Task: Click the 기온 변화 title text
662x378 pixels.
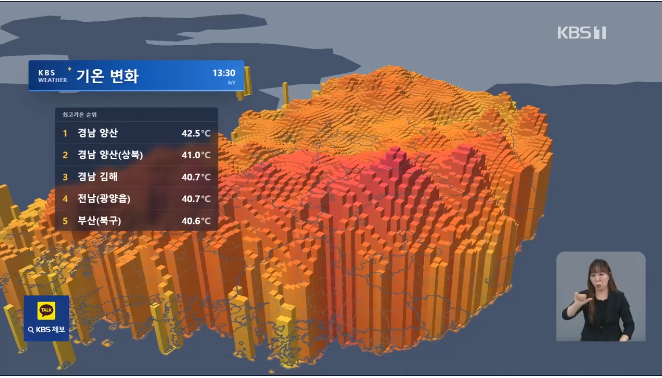Action: 107,76
